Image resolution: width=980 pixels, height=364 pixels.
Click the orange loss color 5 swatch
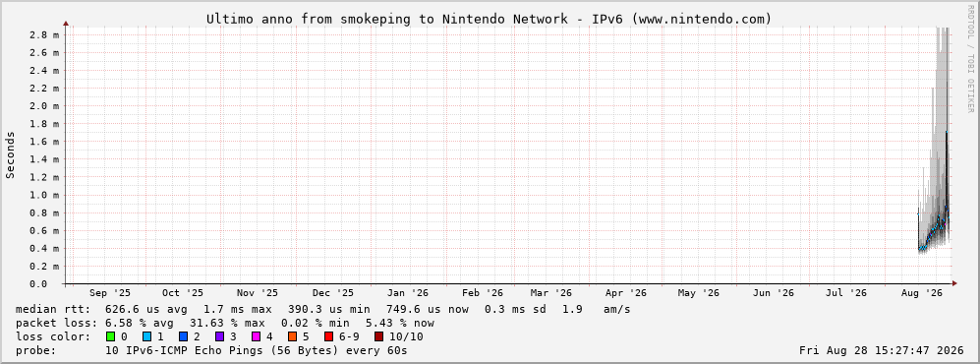293,337
